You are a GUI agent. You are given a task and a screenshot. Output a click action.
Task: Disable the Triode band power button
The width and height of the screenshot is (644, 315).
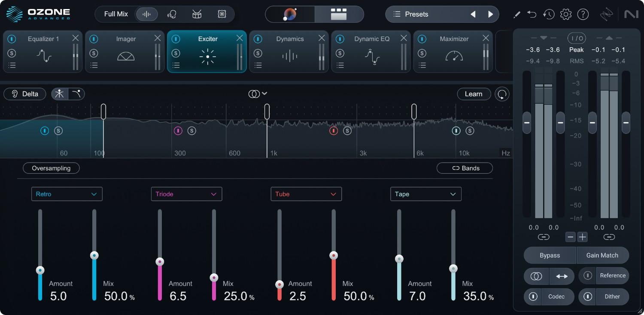(178, 131)
